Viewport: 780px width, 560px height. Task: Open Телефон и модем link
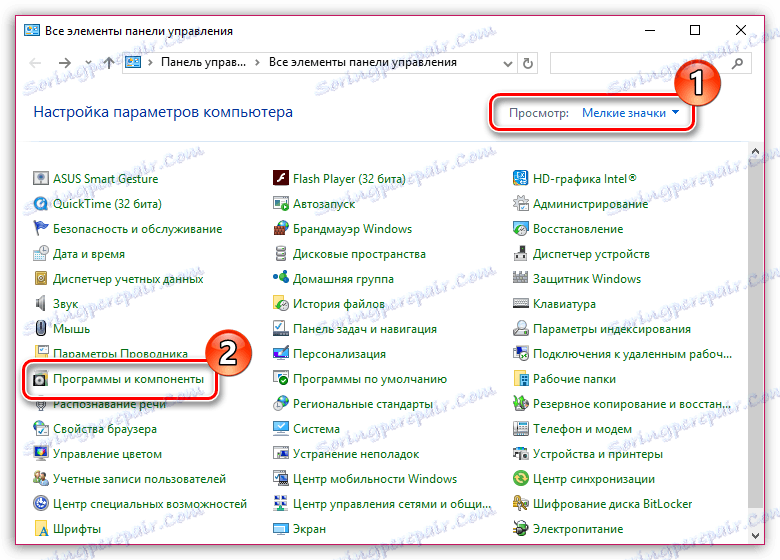pyautogui.click(x=582, y=429)
